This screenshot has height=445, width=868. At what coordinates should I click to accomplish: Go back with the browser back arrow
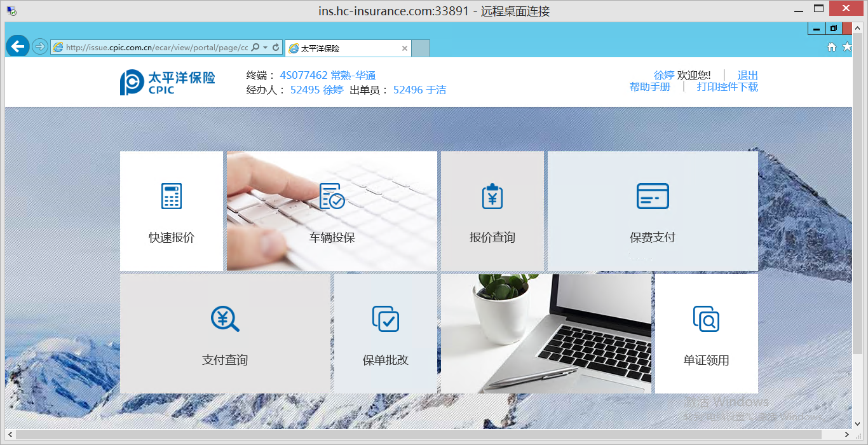17,46
